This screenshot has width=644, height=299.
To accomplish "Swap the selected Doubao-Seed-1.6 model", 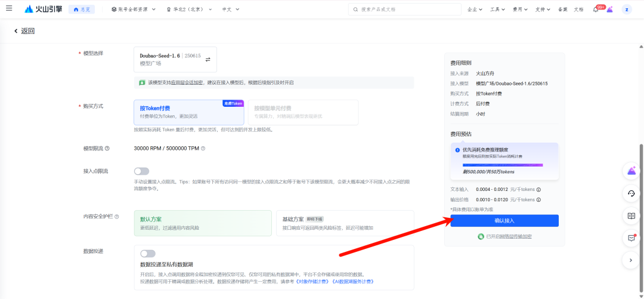I will pyautogui.click(x=208, y=60).
